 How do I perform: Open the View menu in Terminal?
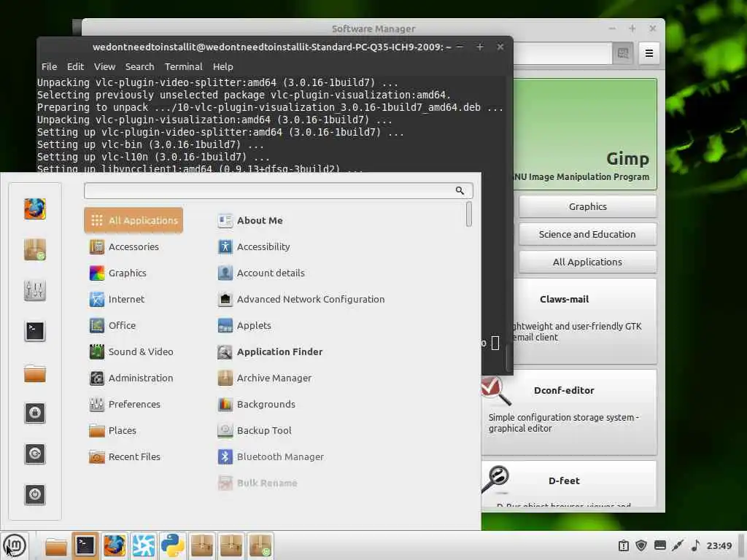(104, 66)
